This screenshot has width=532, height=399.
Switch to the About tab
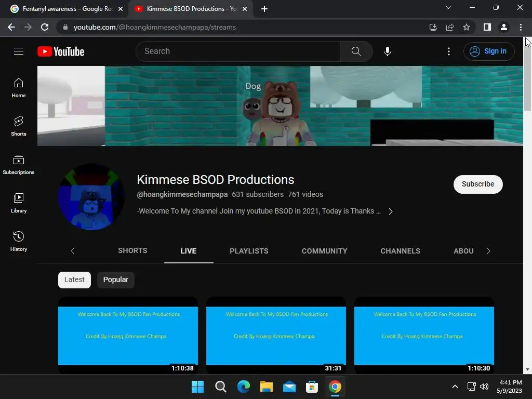(x=463, y=251)
